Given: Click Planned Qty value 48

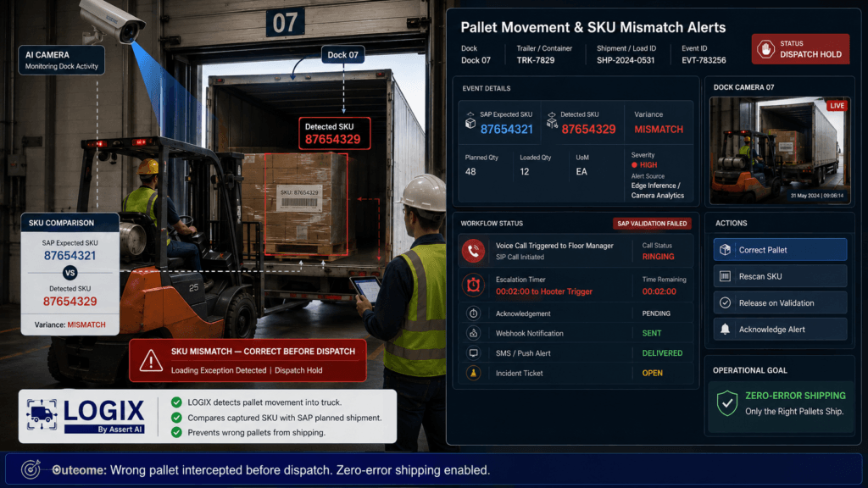Looking at the screenshot, I should click(x=470, y=171).
